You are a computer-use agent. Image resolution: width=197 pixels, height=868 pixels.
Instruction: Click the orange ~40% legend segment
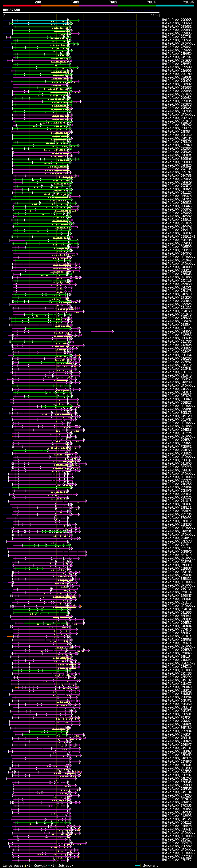tap(60, 6)
